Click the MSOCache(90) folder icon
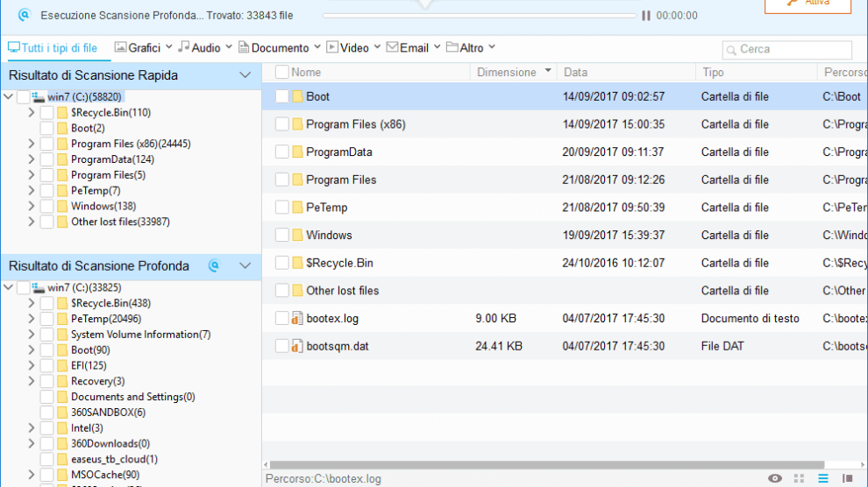 (62, 475)
